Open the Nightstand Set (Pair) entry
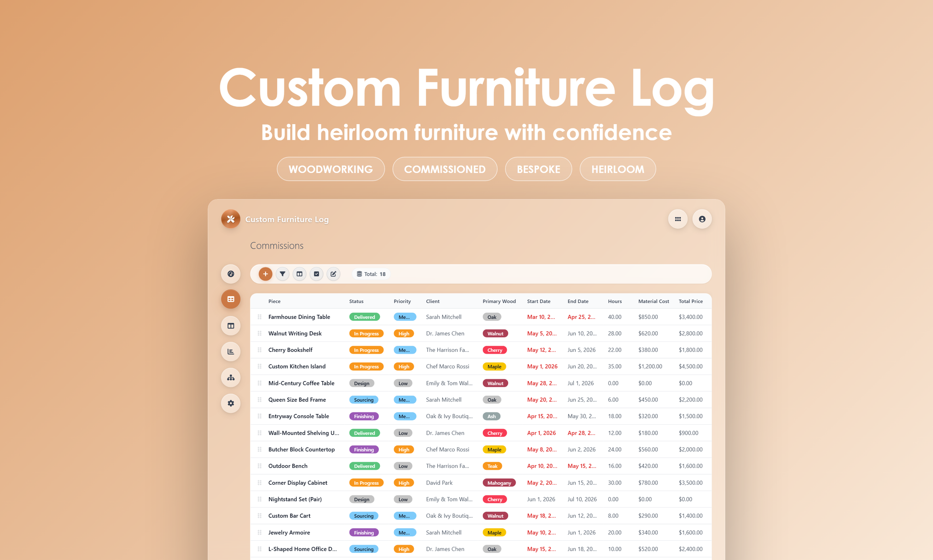The image size is (933, 560). pyautogui.click(x=295, y=499)
